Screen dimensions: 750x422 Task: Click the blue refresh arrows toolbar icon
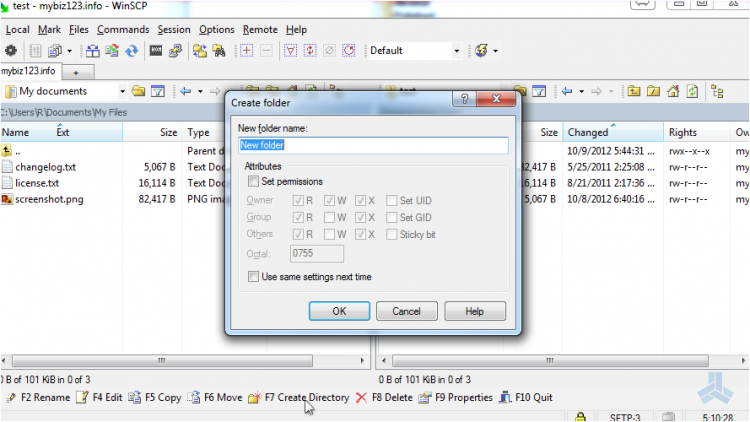click(x=132, y=50)
